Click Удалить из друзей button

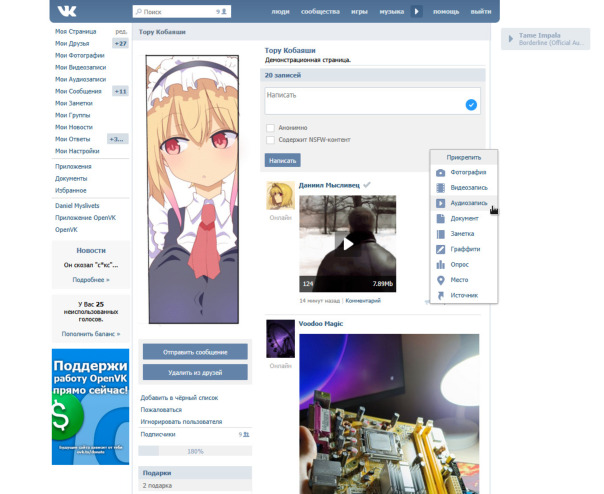(195, 372)
